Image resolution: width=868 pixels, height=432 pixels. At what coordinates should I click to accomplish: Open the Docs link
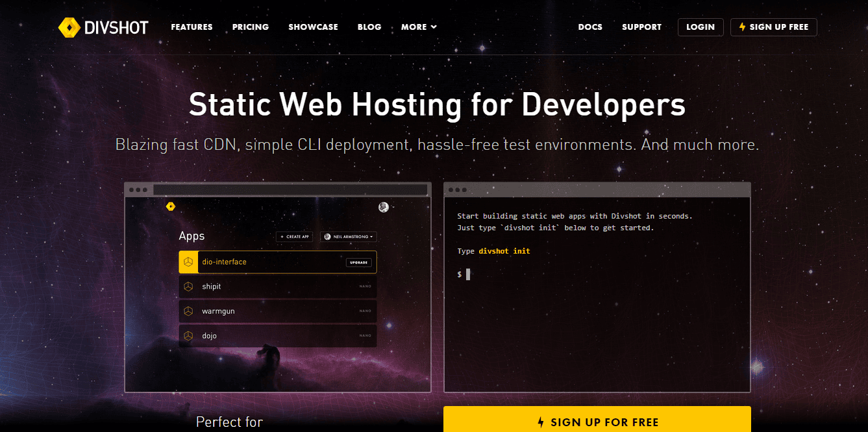590,27
